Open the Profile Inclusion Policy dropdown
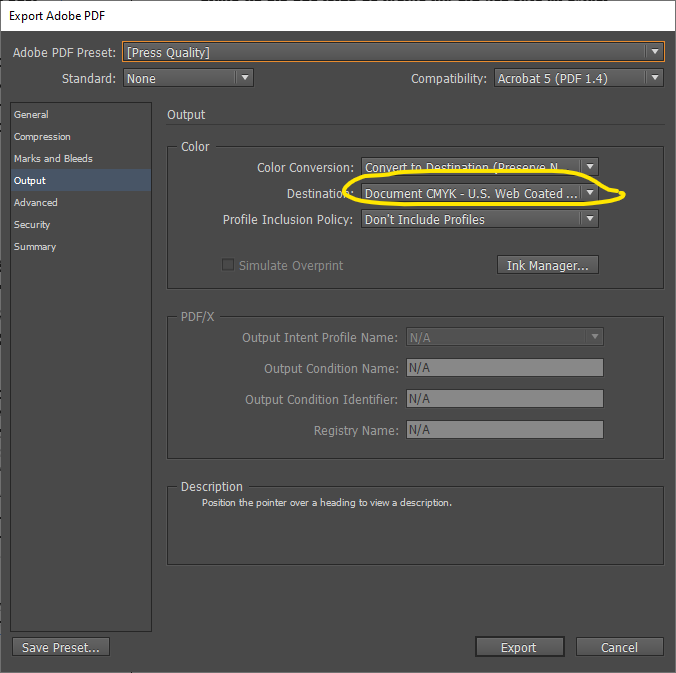676x673 pixels. click(479, 220)
